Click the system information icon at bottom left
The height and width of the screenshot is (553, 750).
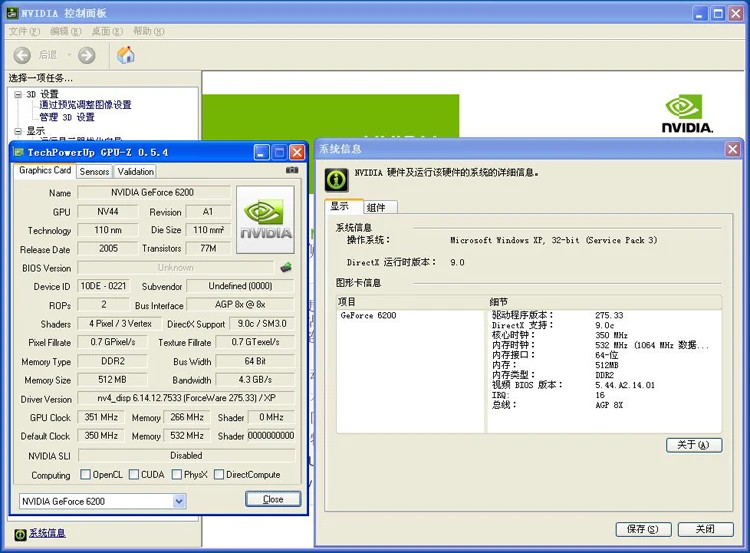(20, 534)
